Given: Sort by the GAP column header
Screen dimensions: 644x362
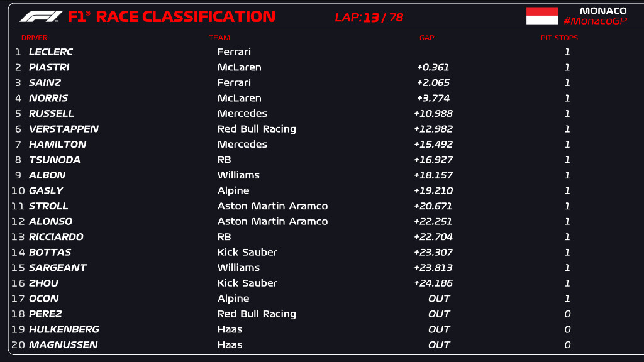Looking at the screenshot, I should pyautogui.click(x=426, y=38).
